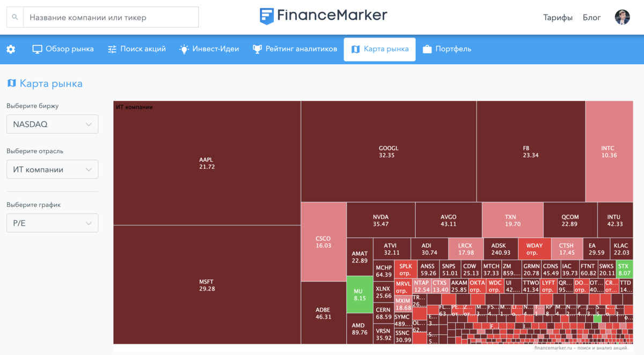Click the map icon on Карта рынка tab
644x355 pixels.
click(355, 49)
